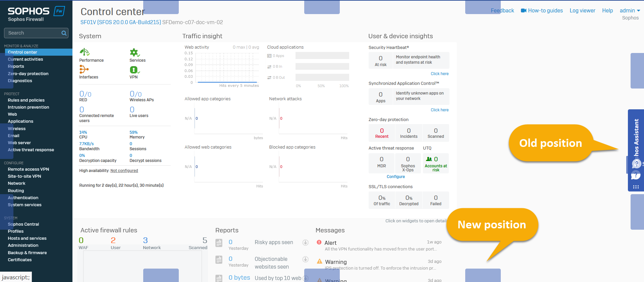Open the Zero-day protection Recent tile
The width and height of the screenshot is (644, 282).
[x=382, y=133]
